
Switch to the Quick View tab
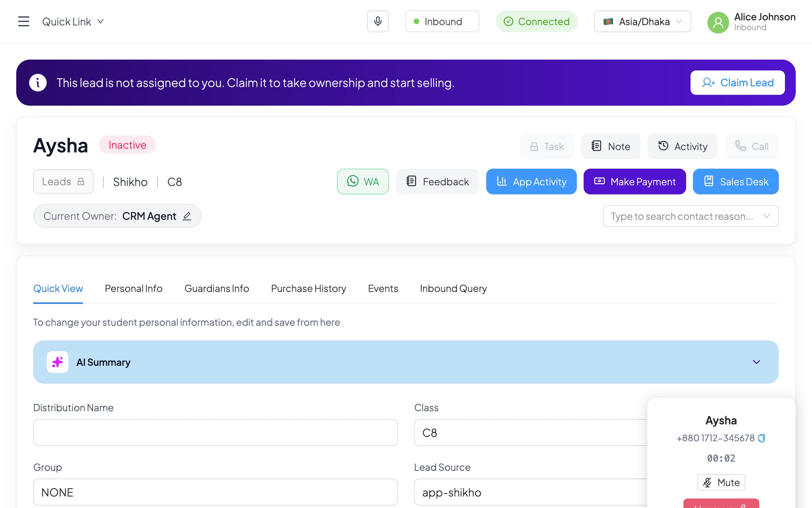(58, 289)
